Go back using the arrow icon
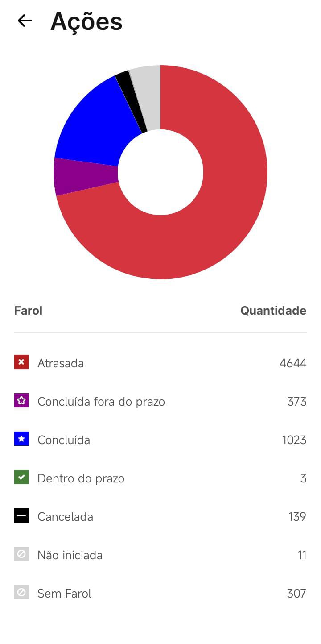Image resolution: width=321 pixels, height=644 pixels. 25,21
